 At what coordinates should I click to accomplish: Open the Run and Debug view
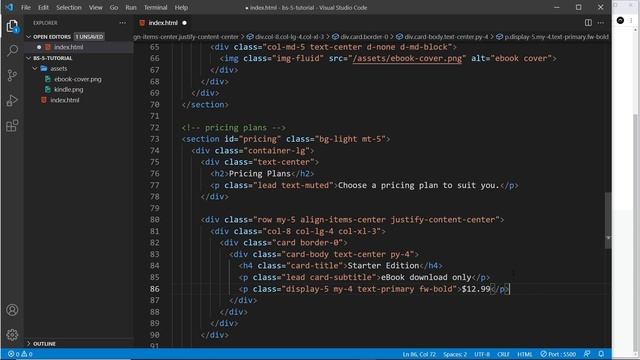coord(12,100)
